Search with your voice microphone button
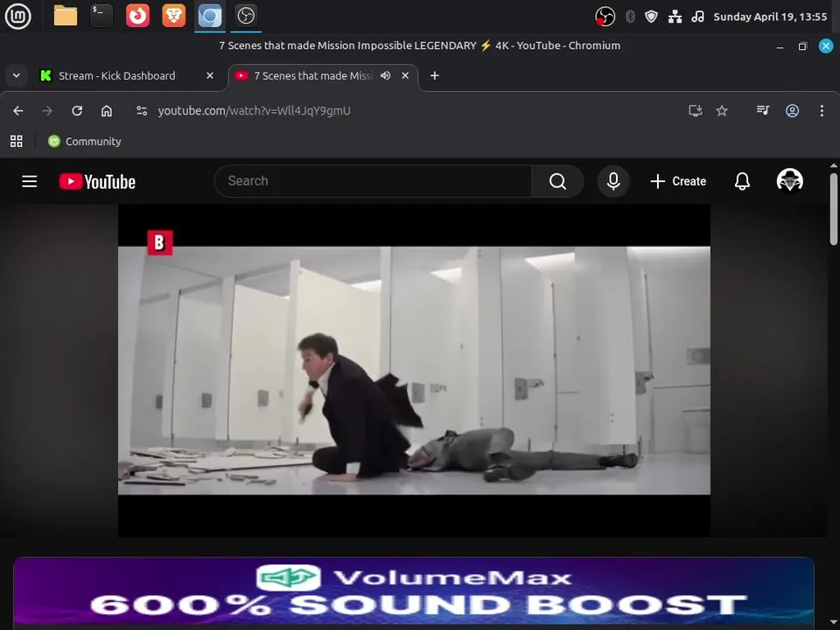The height and width of the screenshot is (630, 840). (613, 181)
